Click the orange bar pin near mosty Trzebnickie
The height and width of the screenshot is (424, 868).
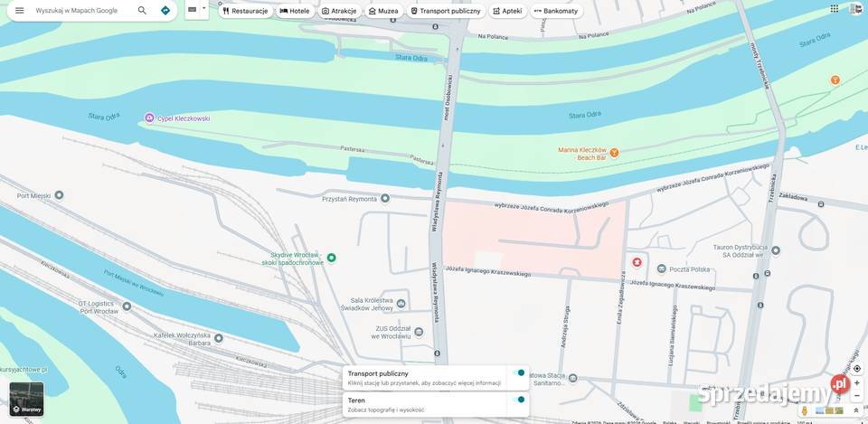click(x=835, y=80)
